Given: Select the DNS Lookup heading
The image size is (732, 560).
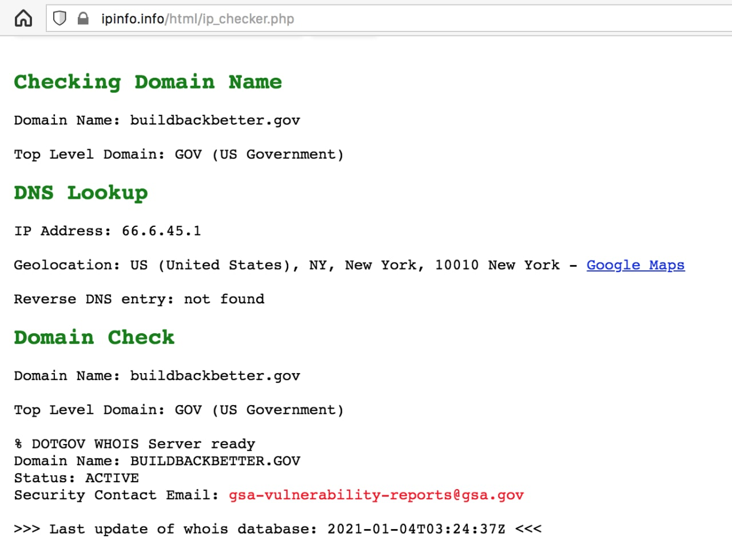Looking at the screenshot, I should pyautogui.click(x=81, y=193).
